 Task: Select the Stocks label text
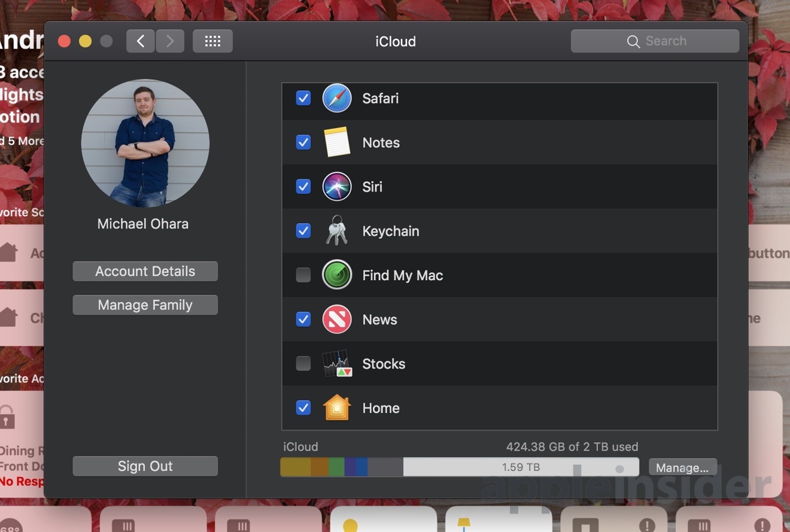[x=384, y=364]
